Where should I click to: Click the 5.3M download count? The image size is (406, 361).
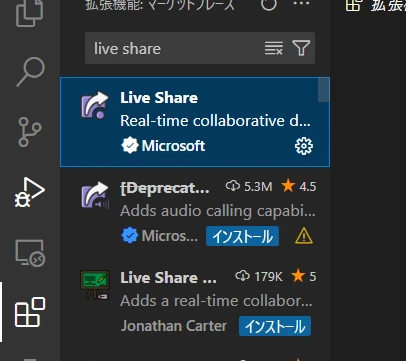tap(249, 187)
